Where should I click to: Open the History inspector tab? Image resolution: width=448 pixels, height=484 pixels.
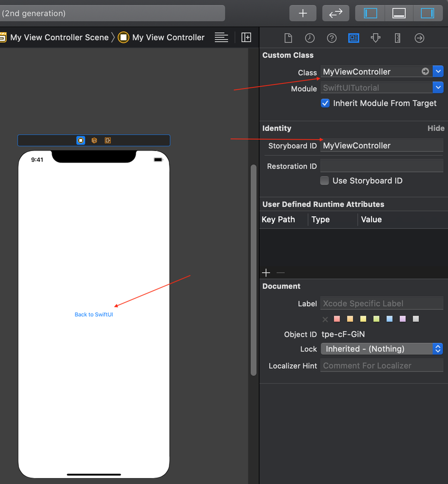(310, 38)
